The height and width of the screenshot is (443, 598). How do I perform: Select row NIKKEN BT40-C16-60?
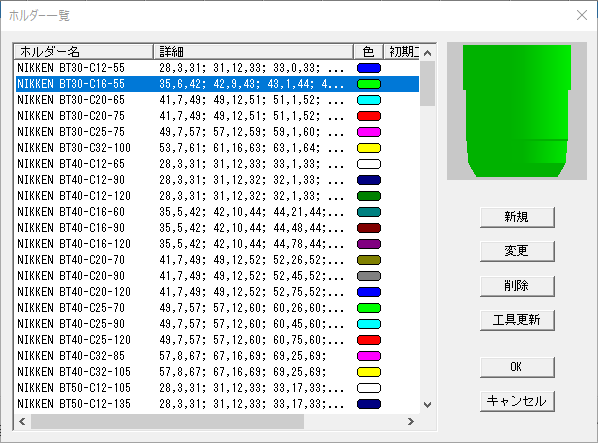coord(217,212)
